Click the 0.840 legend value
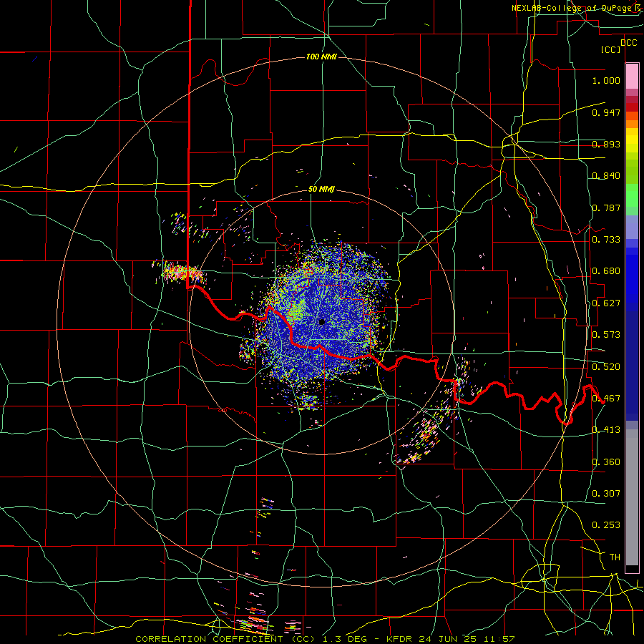The image size is (644, 644). [606, 176]
